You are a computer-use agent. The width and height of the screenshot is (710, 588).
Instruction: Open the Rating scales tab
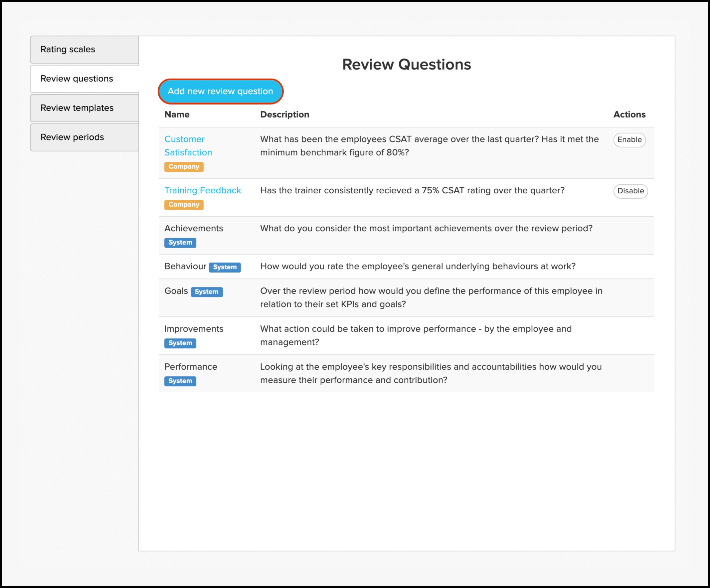click(84, 49)
